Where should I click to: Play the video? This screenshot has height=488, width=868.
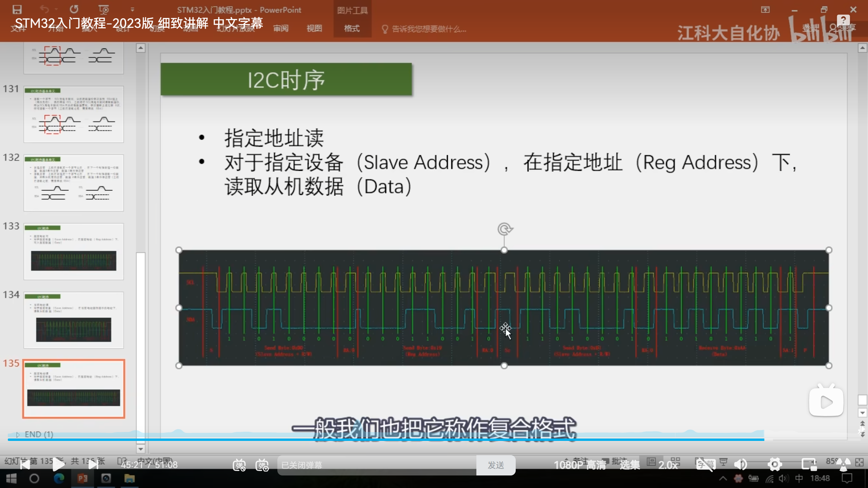(58, 465)
